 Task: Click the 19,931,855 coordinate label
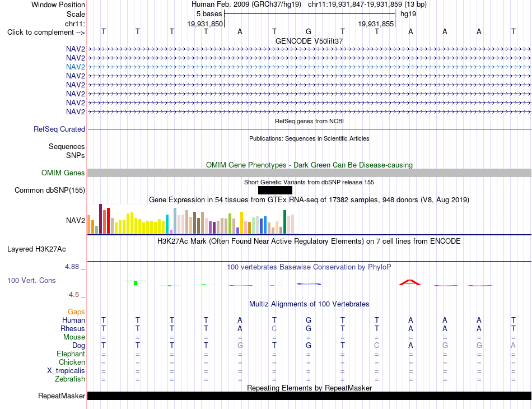coord(376,24)
